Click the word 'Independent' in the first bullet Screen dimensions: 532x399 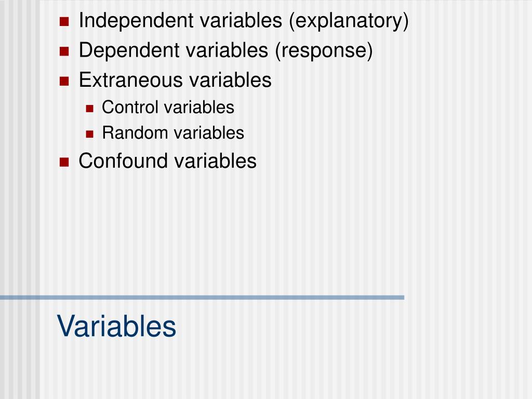(136, 20)
